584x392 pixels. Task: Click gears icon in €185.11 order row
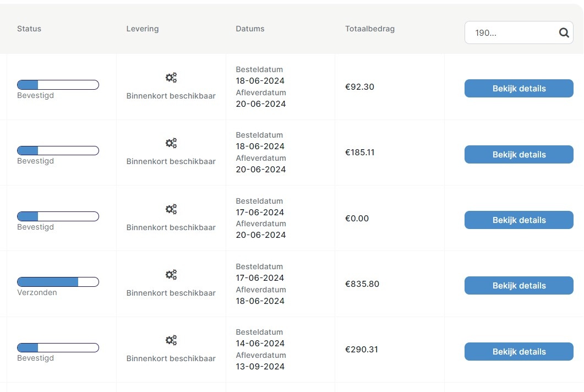[x=171, y=143]
